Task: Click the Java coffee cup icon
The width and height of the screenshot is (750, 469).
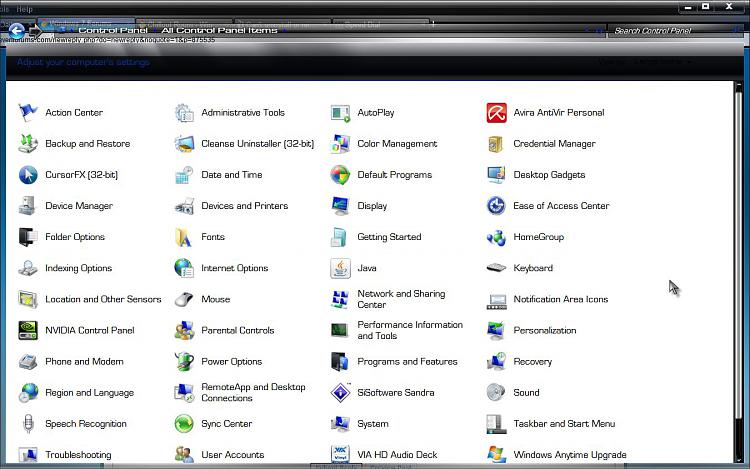Action: pyautogui.click(x=340, y=268)
